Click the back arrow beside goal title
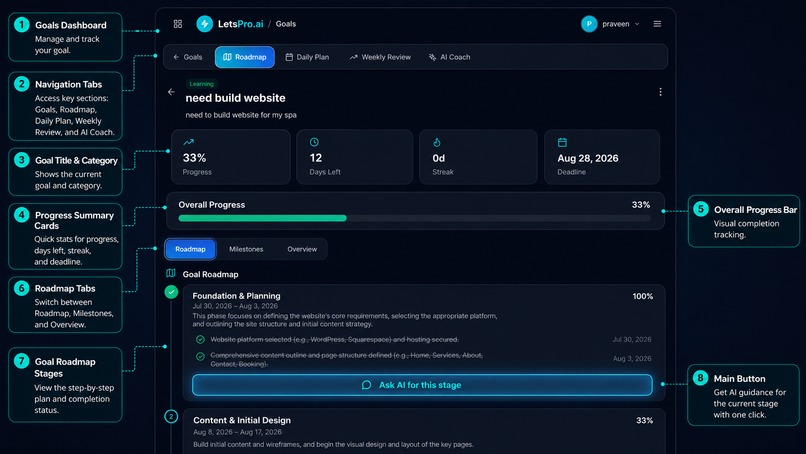 pyautogui.click(x=171, y=92)
